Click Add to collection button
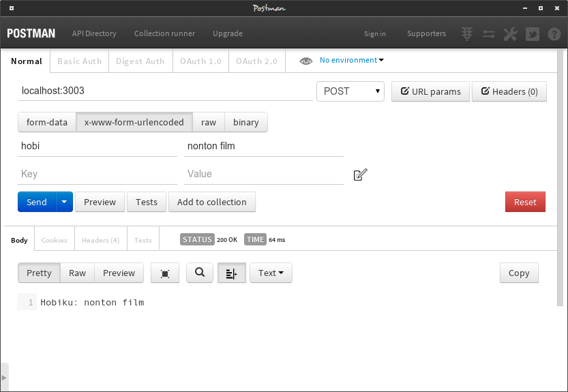This screenshot has width=568, height=392. point(212,202)
